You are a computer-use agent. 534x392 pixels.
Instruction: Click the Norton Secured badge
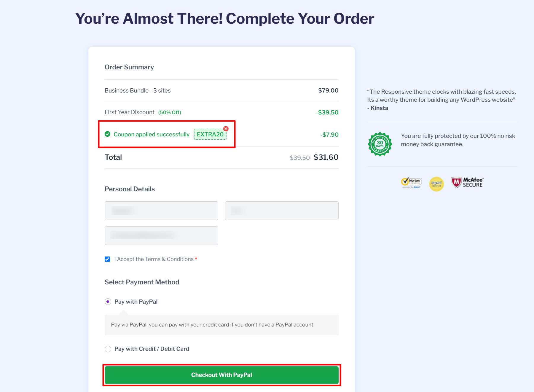[x=412, y=182]
